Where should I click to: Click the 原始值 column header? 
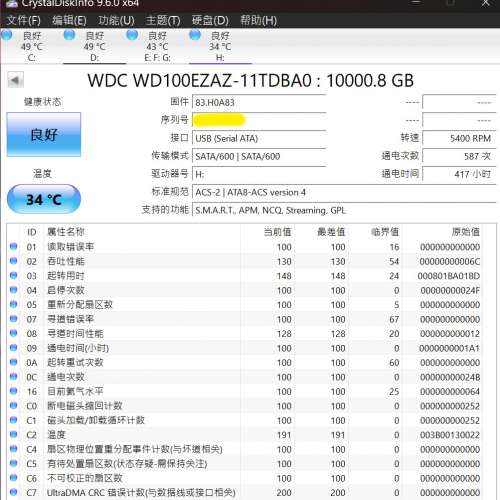pyautogui.click(x=466, y=232)
